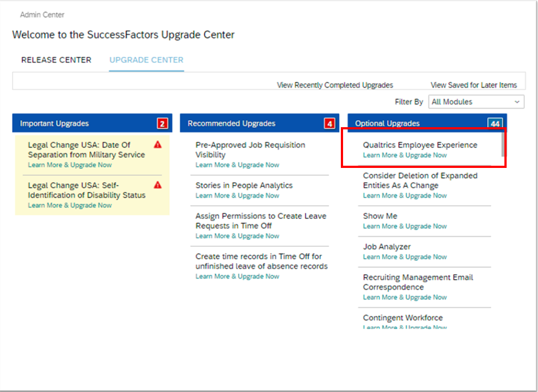Screen dimensions: 538x392
Task: Click the Important Upgrades column header
Action: click(x=92, y=123)
